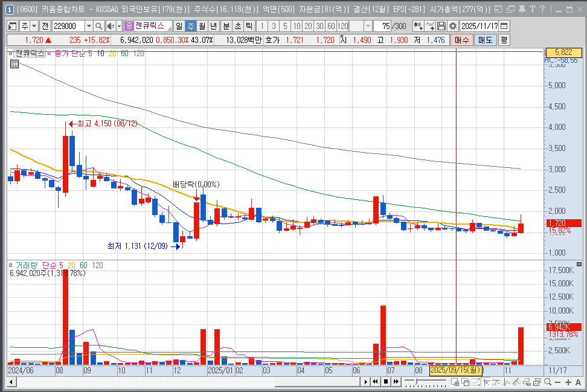
Task: Click the 호가 quote button
Action: click(x=272, y=40)
